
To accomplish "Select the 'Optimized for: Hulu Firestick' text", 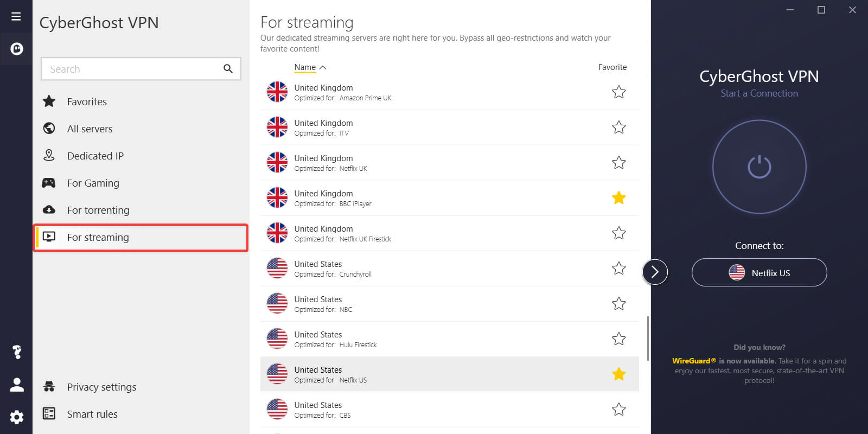I will click(335, 345).
